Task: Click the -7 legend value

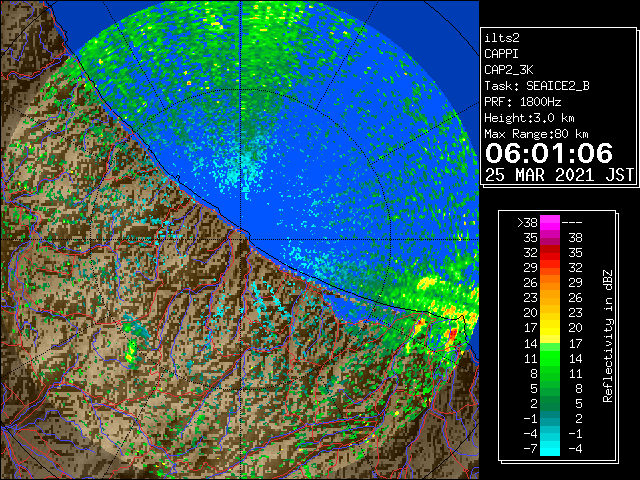Action: click(x=530, y=449)
